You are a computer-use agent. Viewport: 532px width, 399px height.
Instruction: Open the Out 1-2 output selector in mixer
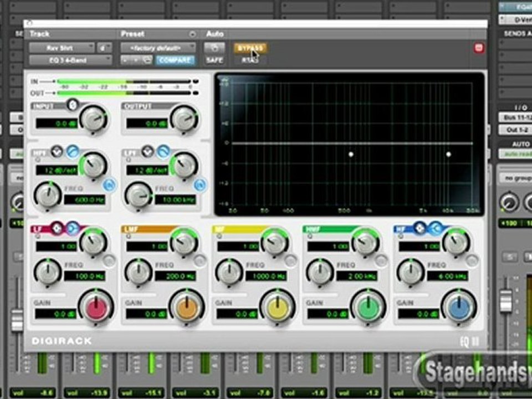click(x=515, y=130)
